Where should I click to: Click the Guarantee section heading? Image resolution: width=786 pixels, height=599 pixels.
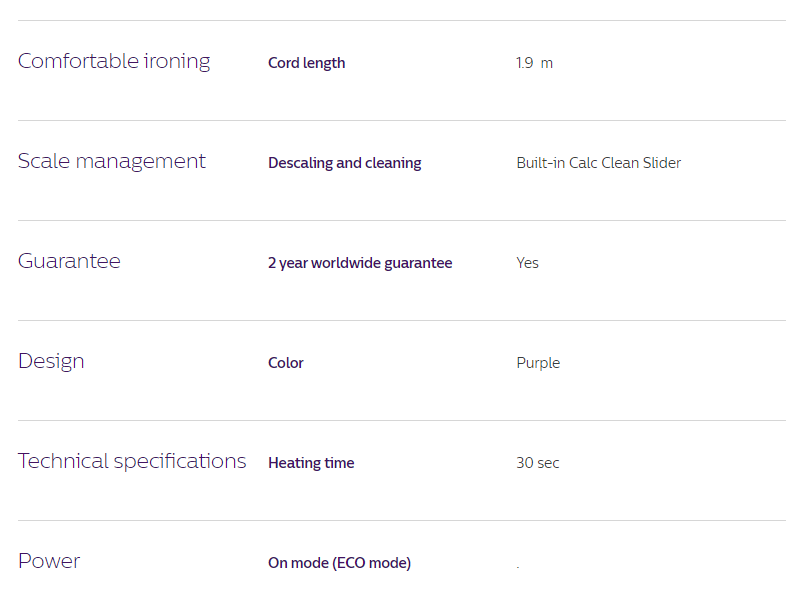[x=69, y=261]
